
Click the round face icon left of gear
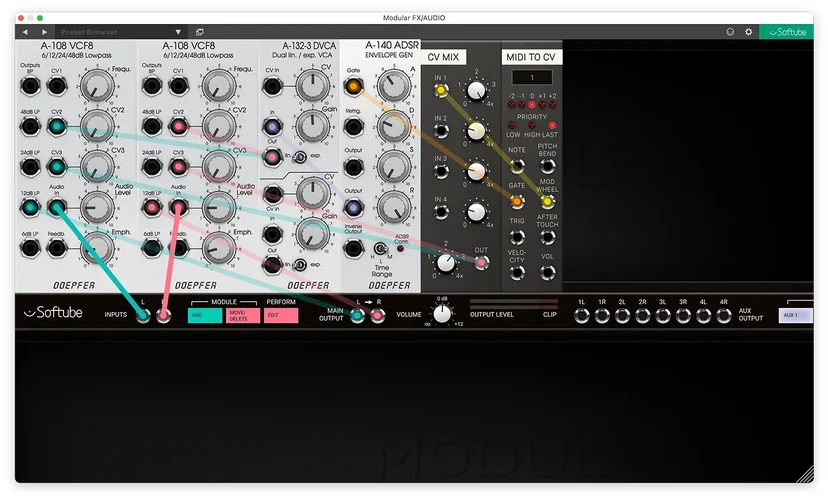coord(730,32)
